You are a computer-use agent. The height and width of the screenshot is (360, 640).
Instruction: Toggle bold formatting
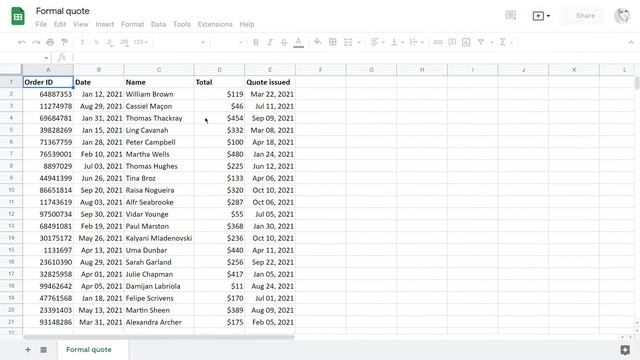(x=256, y=42)
